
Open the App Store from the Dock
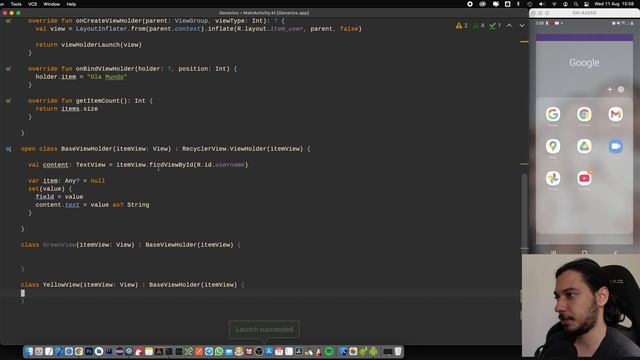269,351
